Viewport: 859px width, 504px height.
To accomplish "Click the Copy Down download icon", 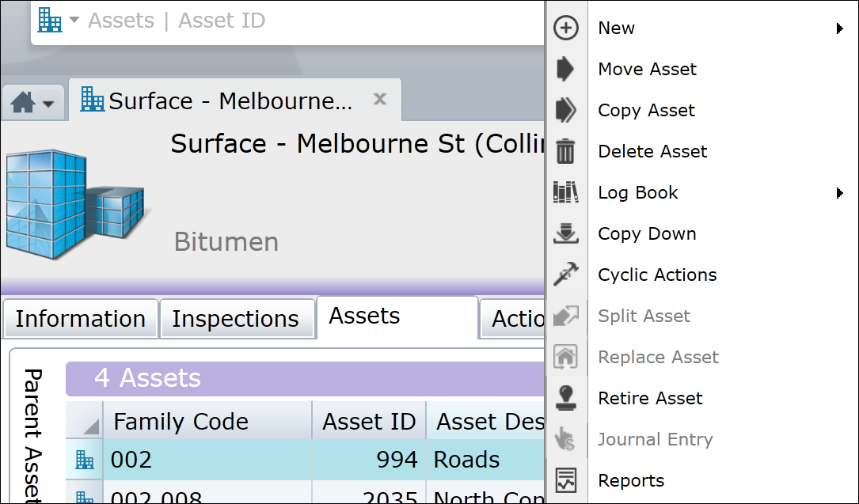I will (566, 233).
